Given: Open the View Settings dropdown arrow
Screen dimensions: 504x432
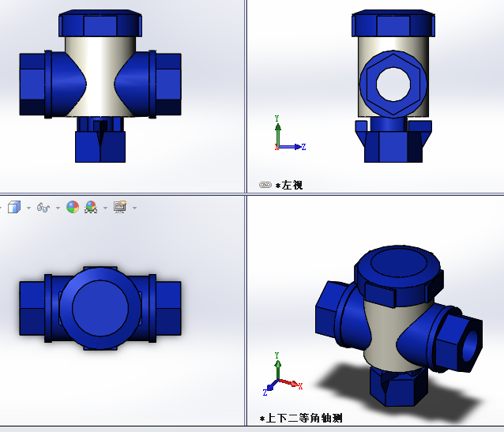Looking at the screenshot, I should pyautogui.click(x=134, y=208).
